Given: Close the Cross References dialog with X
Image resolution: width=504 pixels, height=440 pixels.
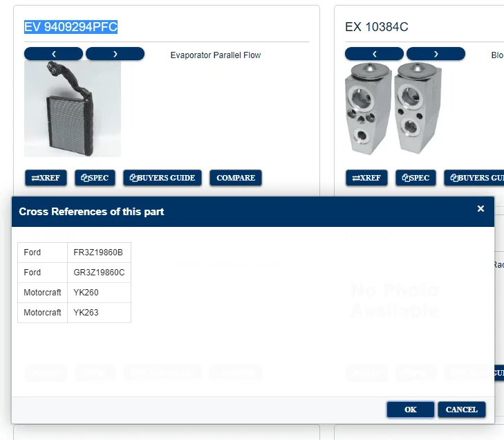Looking at the screenshot, I should click(480, 209).
